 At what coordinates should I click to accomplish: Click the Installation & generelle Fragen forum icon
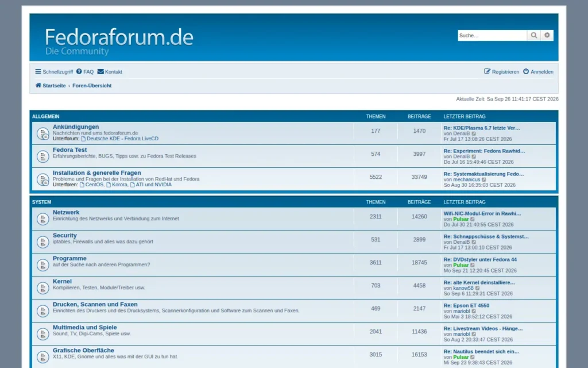click(x=42, y=179)
